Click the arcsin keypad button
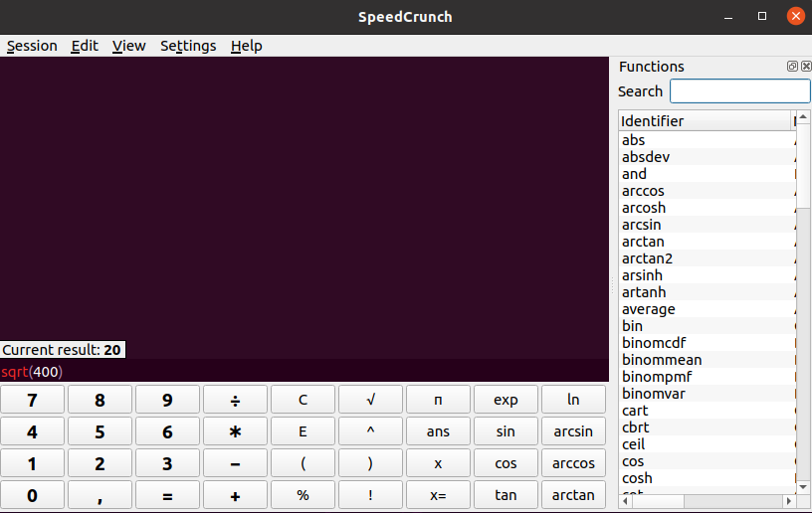The width and height of the screenshot is (812, 513). [x=573, y=431]
